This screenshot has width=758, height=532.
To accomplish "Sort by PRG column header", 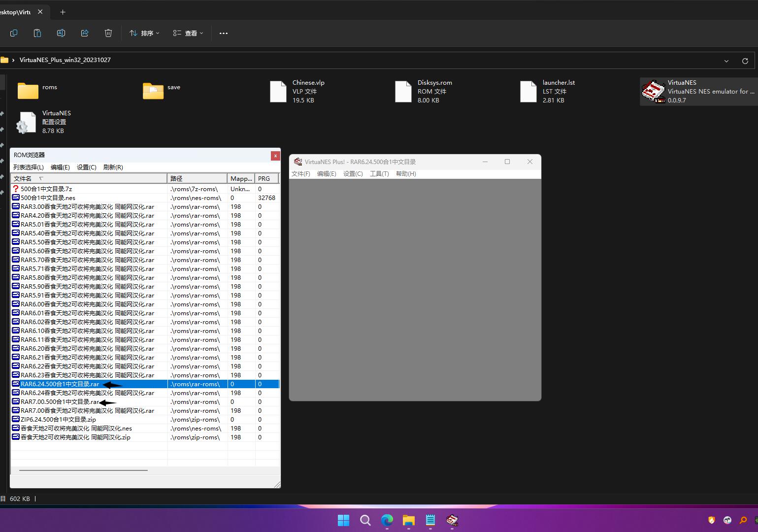I will pyautogui.click(x=267, y=178).
